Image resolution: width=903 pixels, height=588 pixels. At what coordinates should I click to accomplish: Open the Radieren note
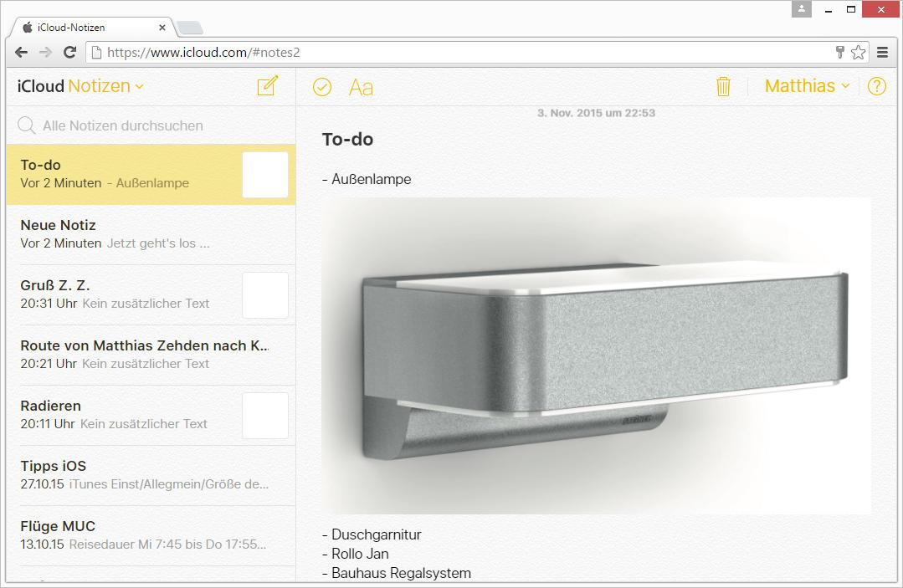coord(151,416)
